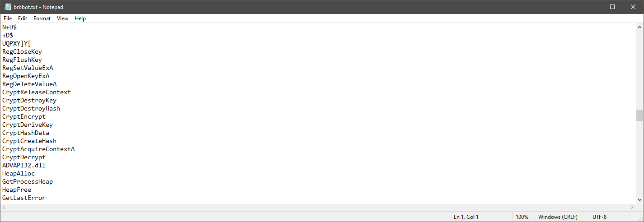Image resolution: width=644 pixels, height=222 pixels.
Task: Open the Edit menu
Action: [23, 18]
